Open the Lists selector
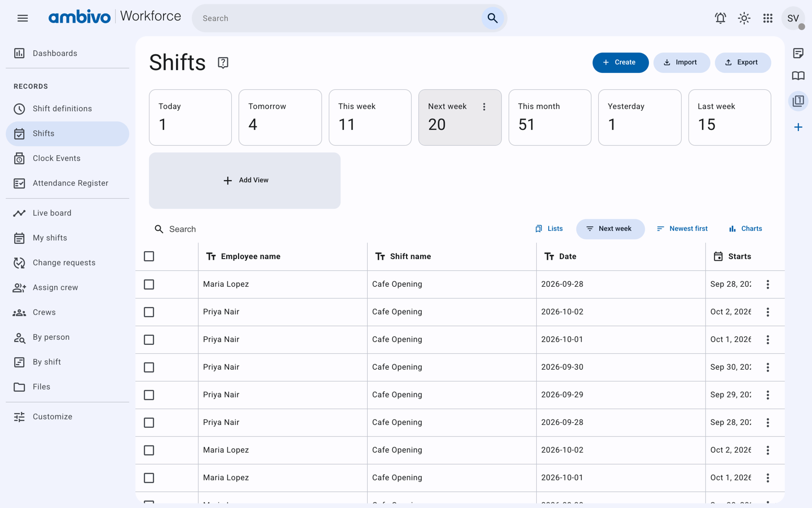812x508 pixels. pyautogui.click(x=549, y=229)
